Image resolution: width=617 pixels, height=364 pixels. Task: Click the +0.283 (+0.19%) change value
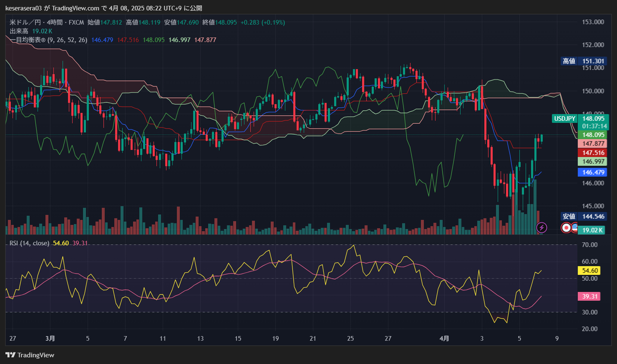[263, 22]
